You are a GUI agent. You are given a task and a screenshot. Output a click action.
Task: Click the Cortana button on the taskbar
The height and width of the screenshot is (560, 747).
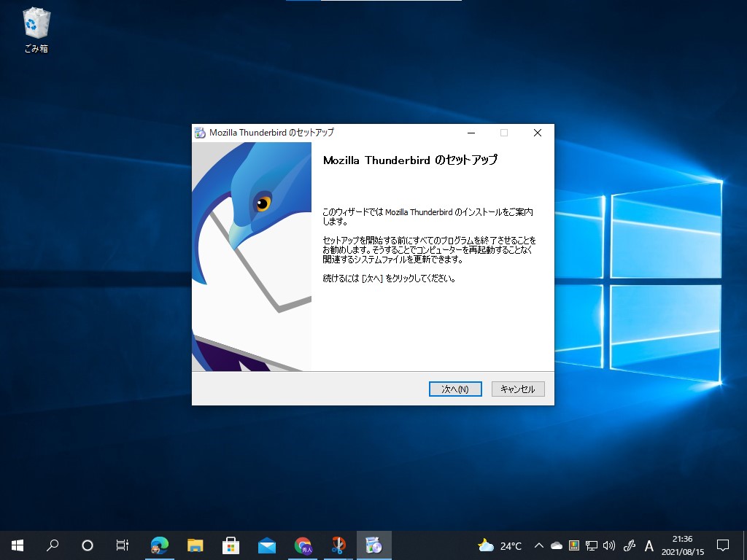pos(87,545)
